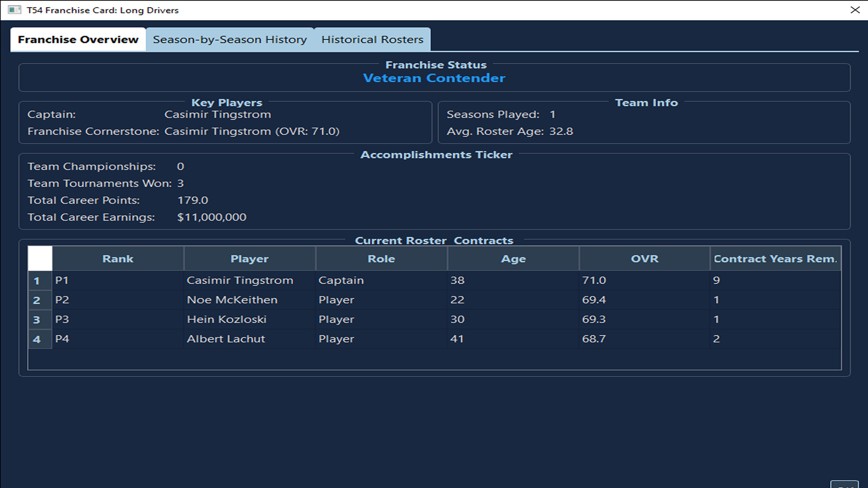Select the Franchise Overview tab
Screen dimensions: 868x488
point(78,39)
